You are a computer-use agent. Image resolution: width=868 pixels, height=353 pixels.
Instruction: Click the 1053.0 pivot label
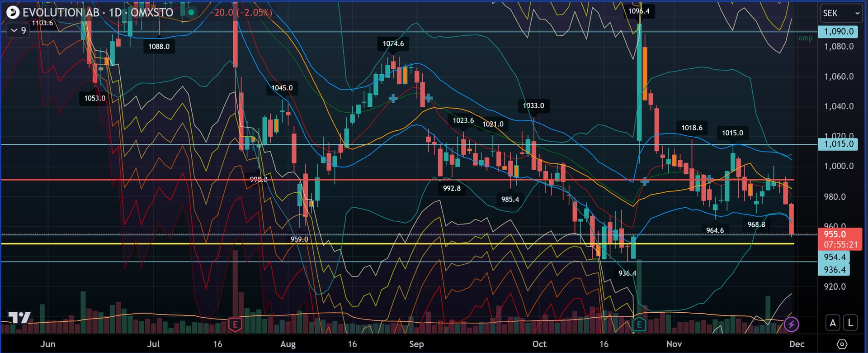(94, 98)
